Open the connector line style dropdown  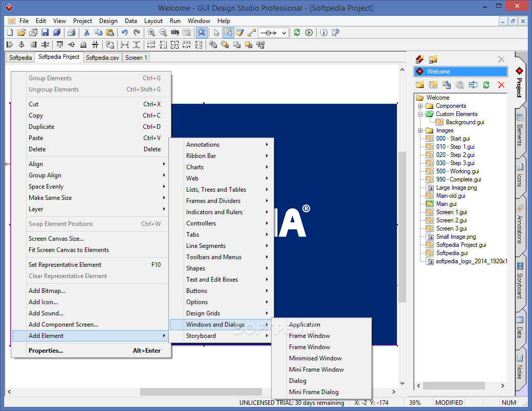(x=274, y=33)
